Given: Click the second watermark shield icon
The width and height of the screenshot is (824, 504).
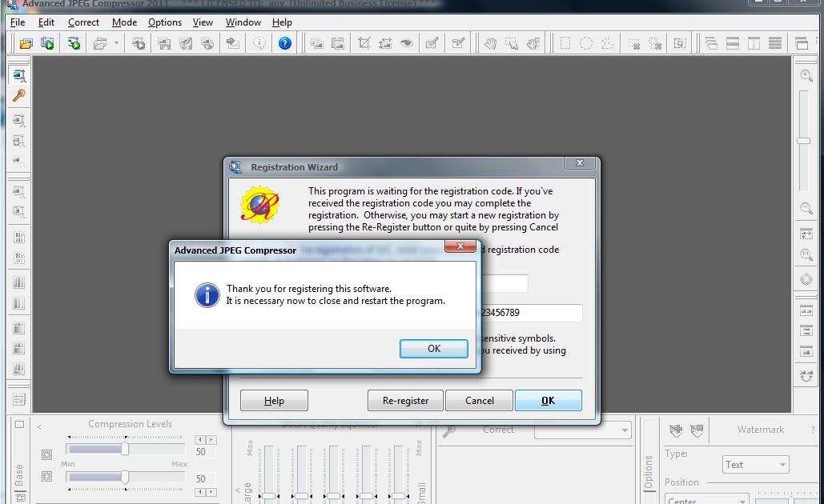Looking at the screenshot, I should click(697, 430).
